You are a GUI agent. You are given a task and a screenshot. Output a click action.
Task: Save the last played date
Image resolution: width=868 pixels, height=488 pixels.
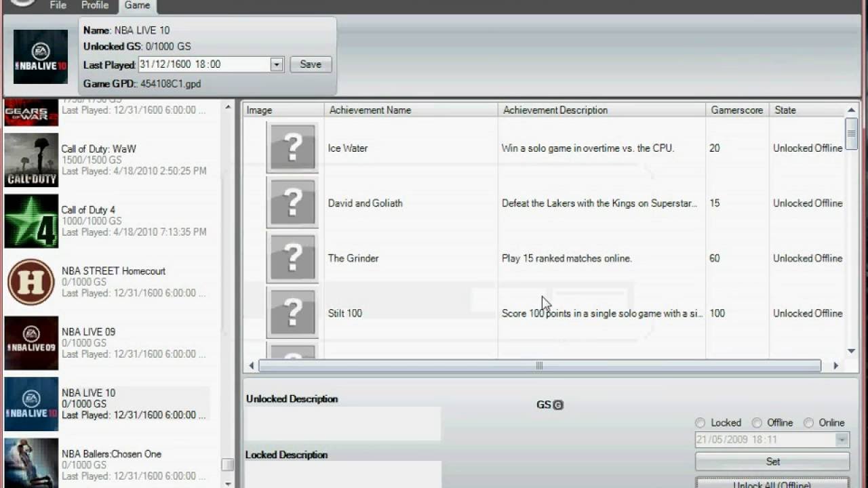click(x=311, y=64)
